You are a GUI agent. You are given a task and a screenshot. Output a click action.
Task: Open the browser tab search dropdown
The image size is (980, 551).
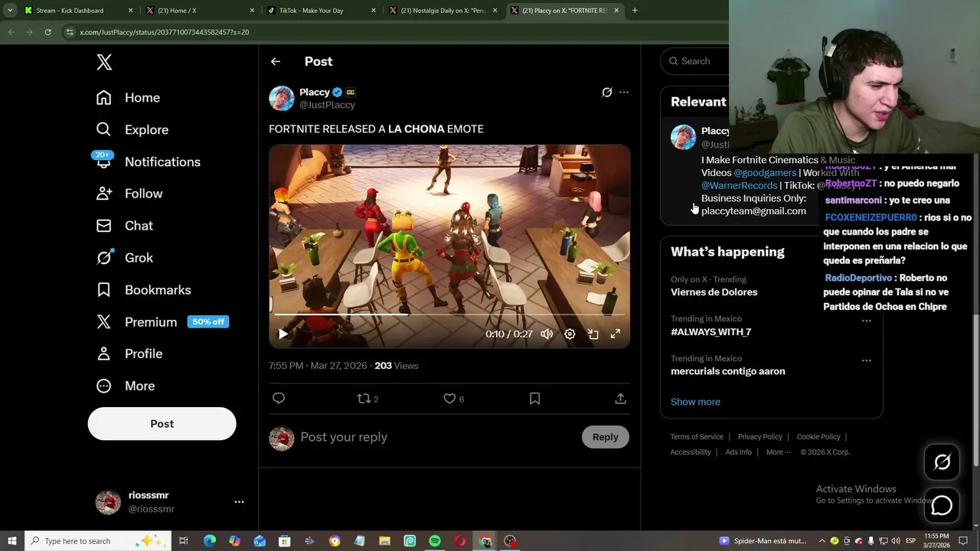tap(9, 11)
